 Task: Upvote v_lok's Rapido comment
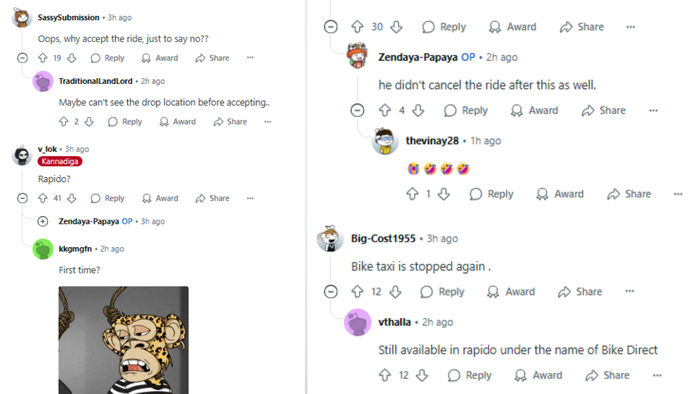point(42,198)
